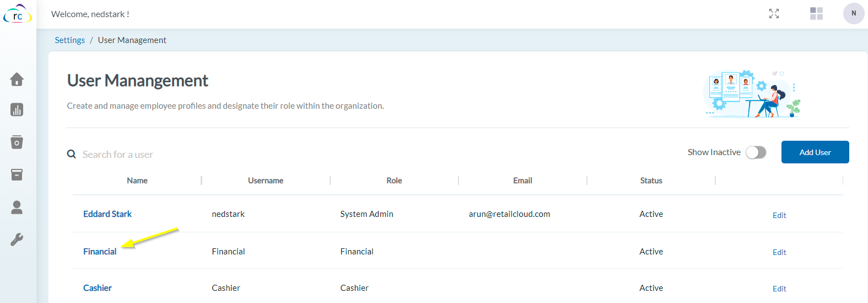Select the nedstark username cell
This screenshot has height=303, width=868.
pyautogui.click(x=228, y=214)
